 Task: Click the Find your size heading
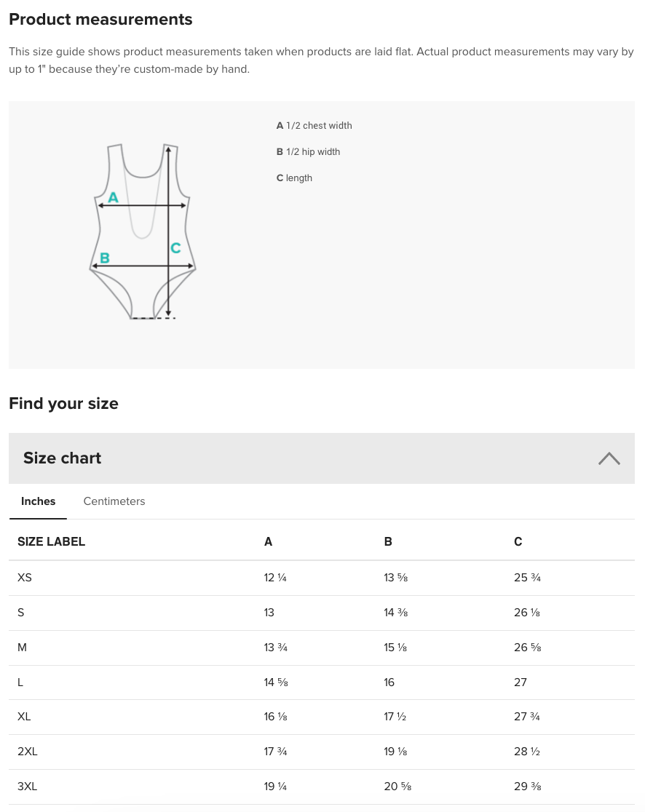coord(63,404)
